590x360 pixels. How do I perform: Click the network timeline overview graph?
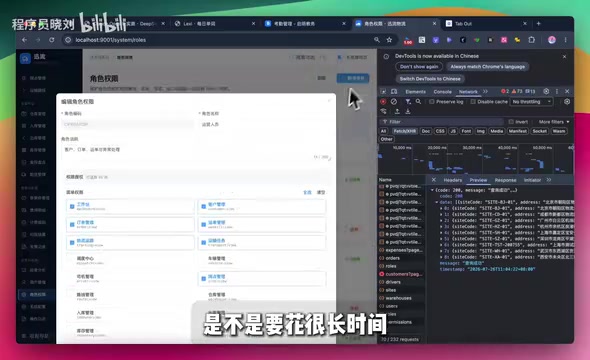coord(475,159)
